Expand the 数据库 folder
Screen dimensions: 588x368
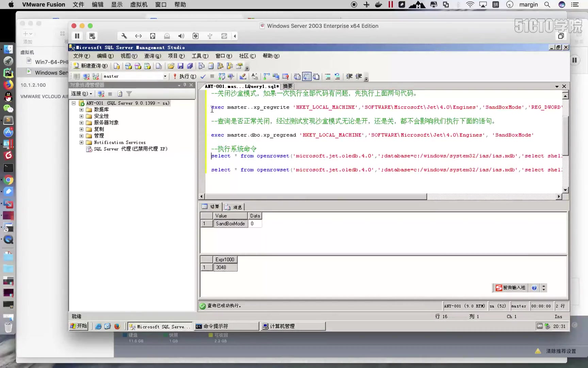tap(81, 110)
